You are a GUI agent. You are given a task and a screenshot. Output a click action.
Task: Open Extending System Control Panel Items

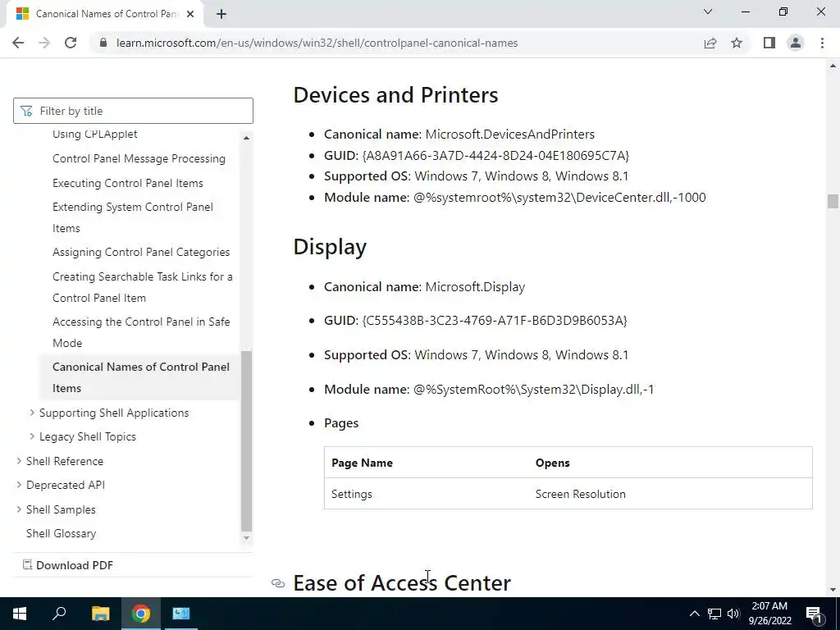133,217
